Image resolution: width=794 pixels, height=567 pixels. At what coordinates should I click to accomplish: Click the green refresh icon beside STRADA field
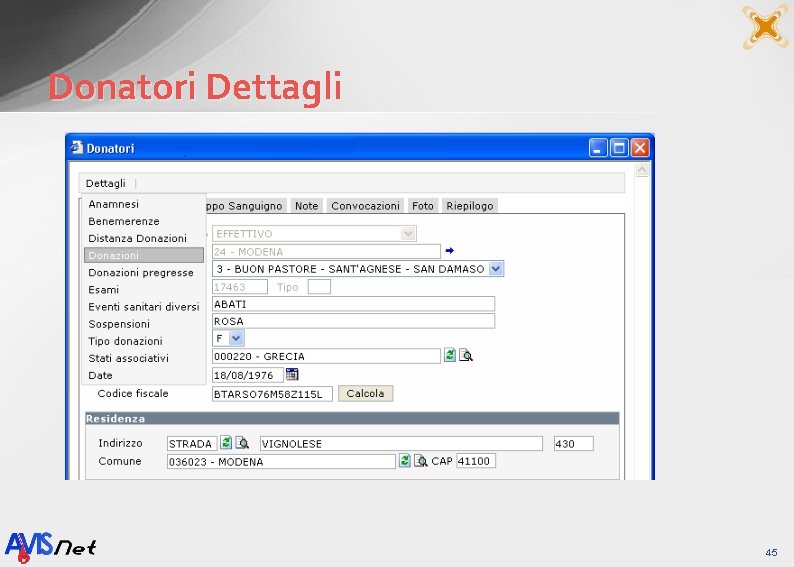[x=226, y=443]
